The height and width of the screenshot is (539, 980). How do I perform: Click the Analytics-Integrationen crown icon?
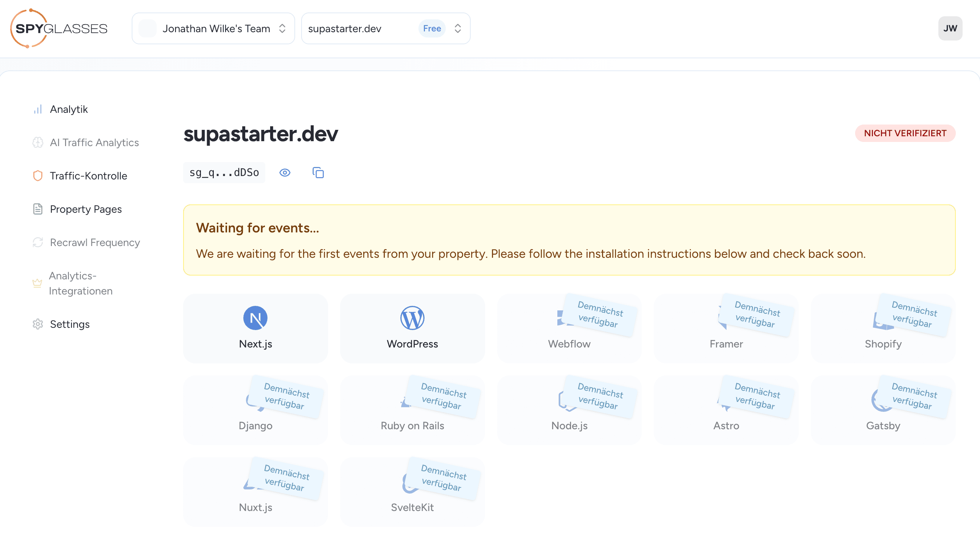pyautogui.click(x=37, y=283)
